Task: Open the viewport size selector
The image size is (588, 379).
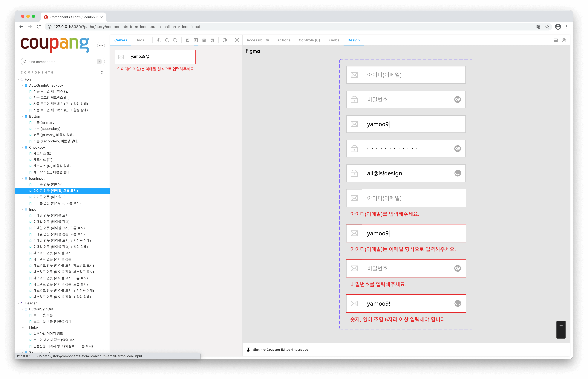Action: pos(212,40)
